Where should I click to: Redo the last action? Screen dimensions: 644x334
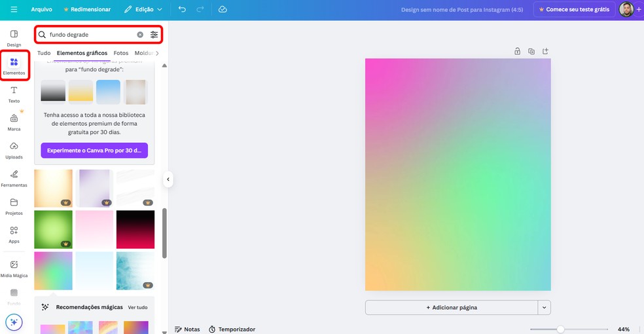tap(200, 9)
